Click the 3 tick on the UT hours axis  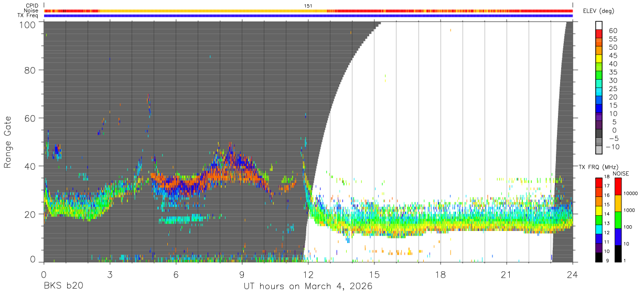[x=110, y=274]
